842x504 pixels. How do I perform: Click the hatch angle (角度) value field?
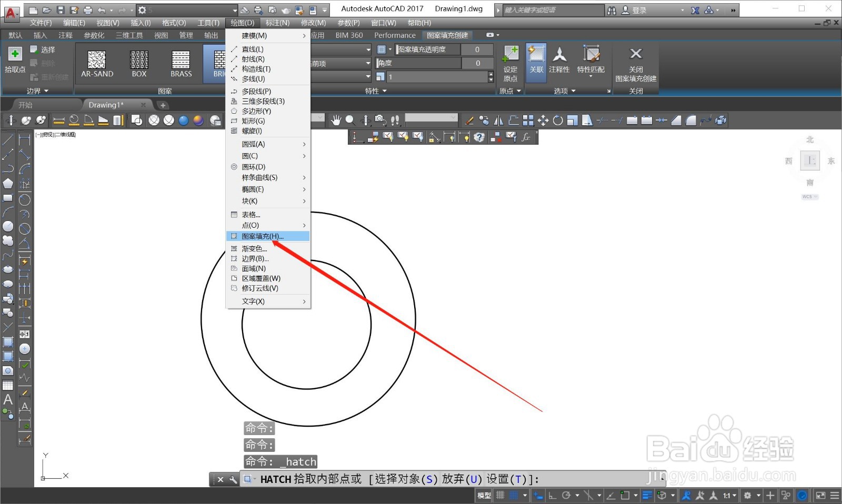pos(477,63)
